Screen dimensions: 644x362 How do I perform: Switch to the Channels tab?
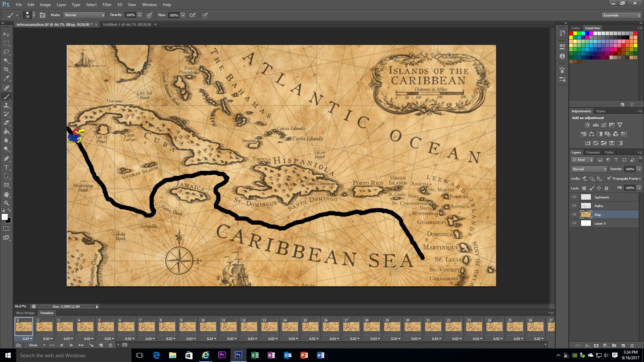pos(593,152)
